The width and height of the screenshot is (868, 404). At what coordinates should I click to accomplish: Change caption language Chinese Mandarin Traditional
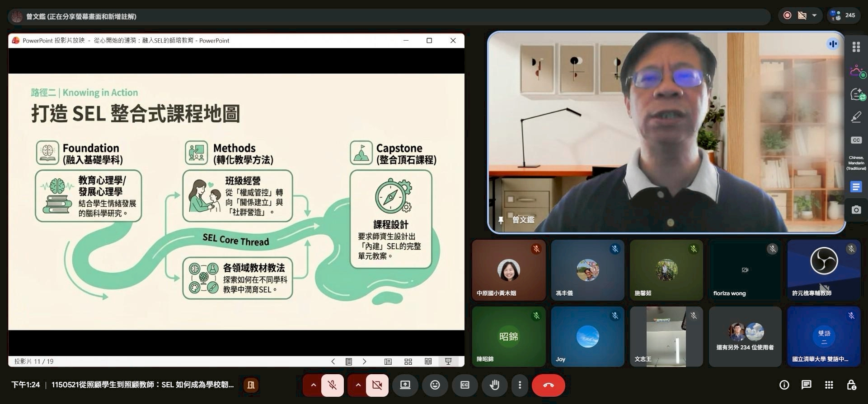[856, 163]
